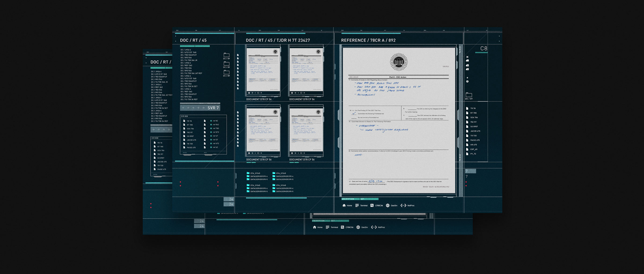Close the bottom-right document thumbnail with its X
Image resolution: width=644 pixels, height=274 pixels.
pos(304,153)
